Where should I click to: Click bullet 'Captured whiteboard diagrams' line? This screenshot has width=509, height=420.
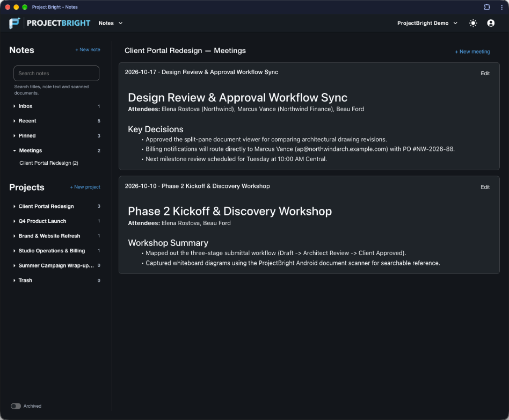coord(293,263)
